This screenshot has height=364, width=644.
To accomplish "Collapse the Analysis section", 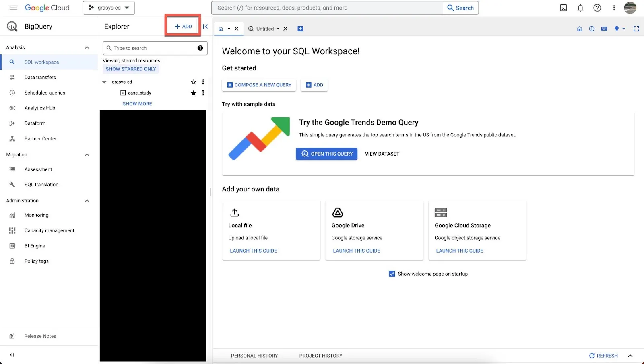I will 87,47.
